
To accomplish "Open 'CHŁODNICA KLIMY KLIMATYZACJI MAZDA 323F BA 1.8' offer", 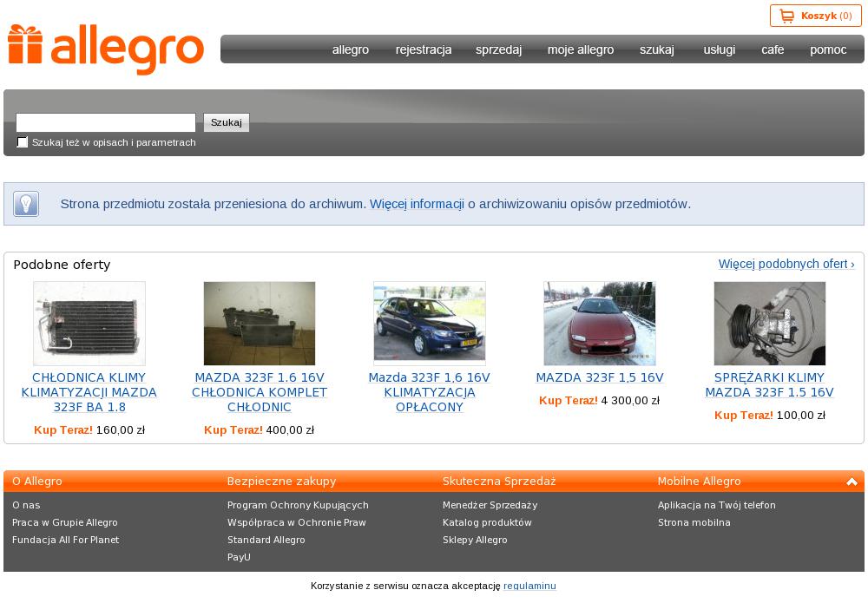I will pos(89,392).
